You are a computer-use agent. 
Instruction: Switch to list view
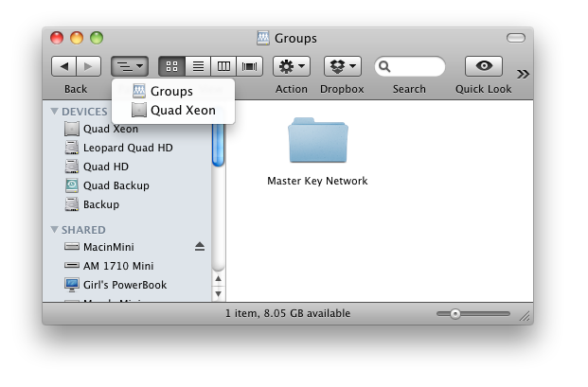coord(198,66)
